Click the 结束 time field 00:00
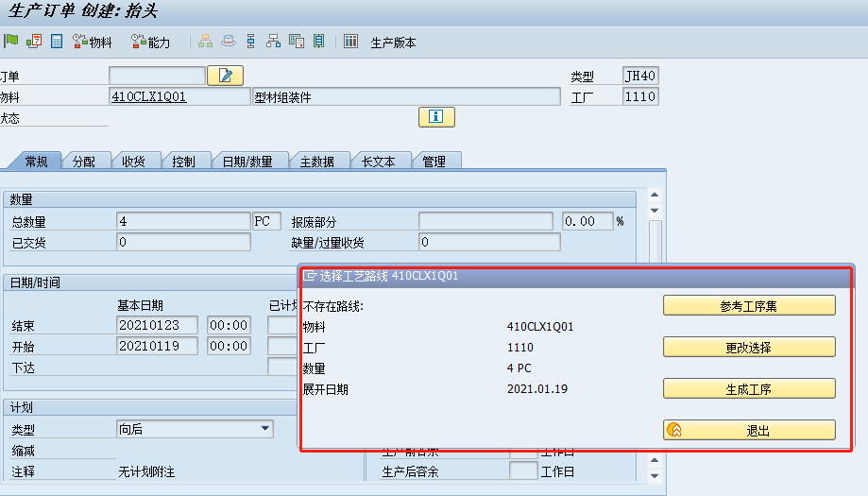This screenshot has width=868, height=496. tap(229, 325)
